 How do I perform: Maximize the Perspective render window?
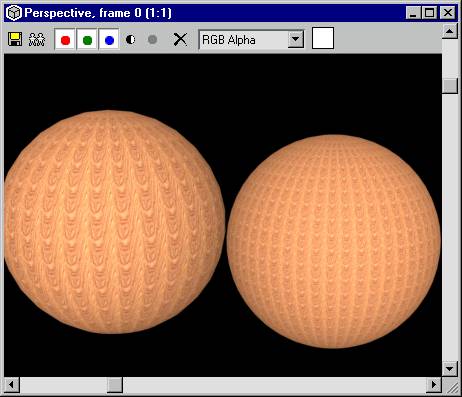coord(429,13)
